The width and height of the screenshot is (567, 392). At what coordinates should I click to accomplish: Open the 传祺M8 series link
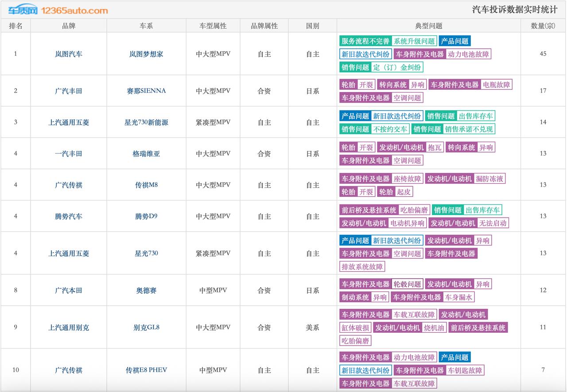146,185
